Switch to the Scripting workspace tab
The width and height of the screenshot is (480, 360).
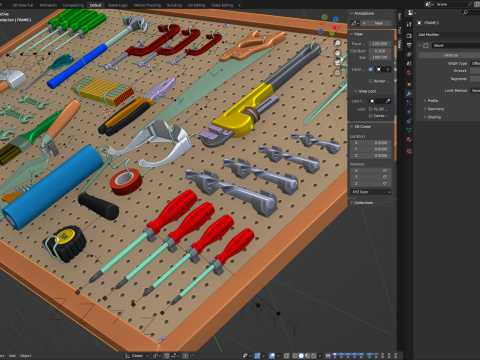pyautogui.click(x=174, y=5)
